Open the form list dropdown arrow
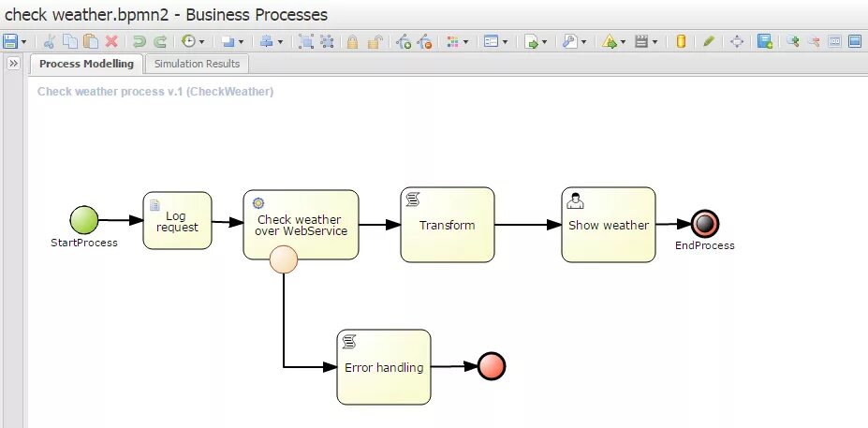 click(506, 42)
